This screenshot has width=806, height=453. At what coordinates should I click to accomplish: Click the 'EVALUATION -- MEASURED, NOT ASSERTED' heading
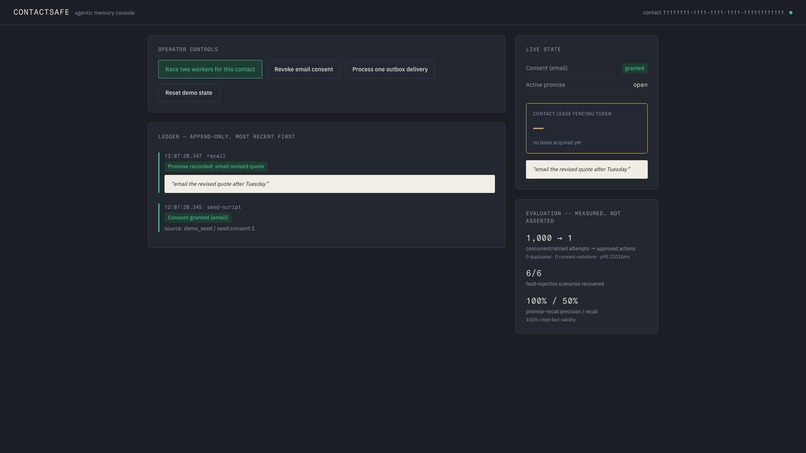click(573, 217)
